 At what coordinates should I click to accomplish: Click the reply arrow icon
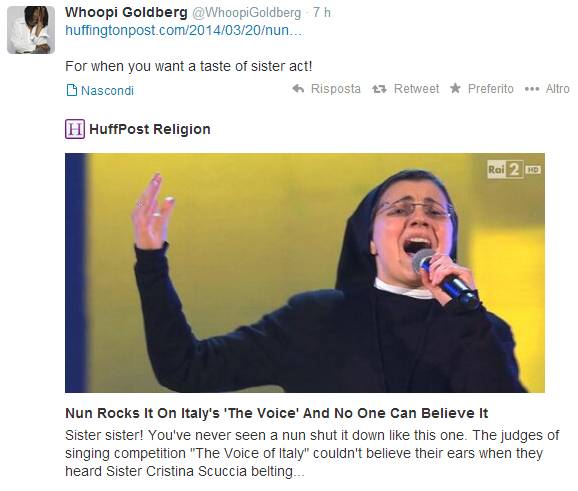tap(298, 88)
